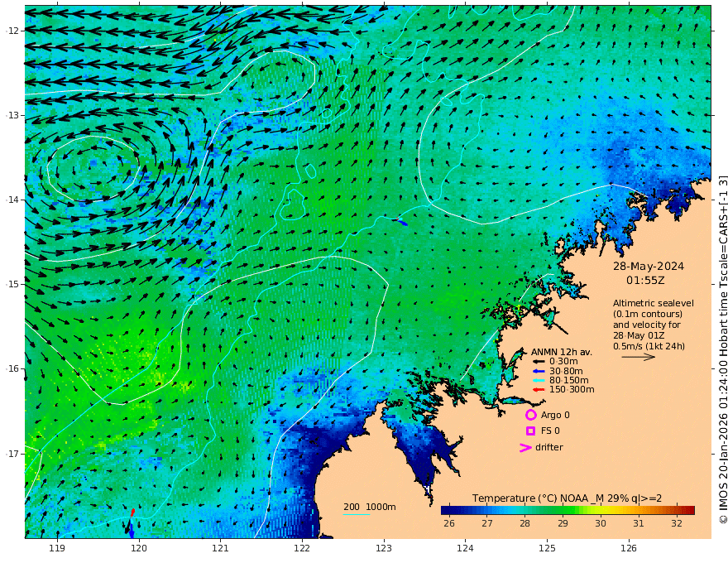Click longitude axis label 119

point(57,548)
